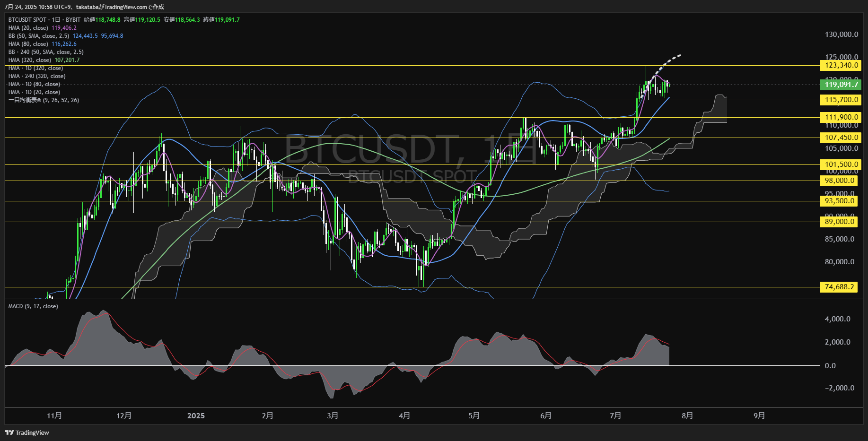Select the HMA · 1D (80, close) legend

pos(34,84)
